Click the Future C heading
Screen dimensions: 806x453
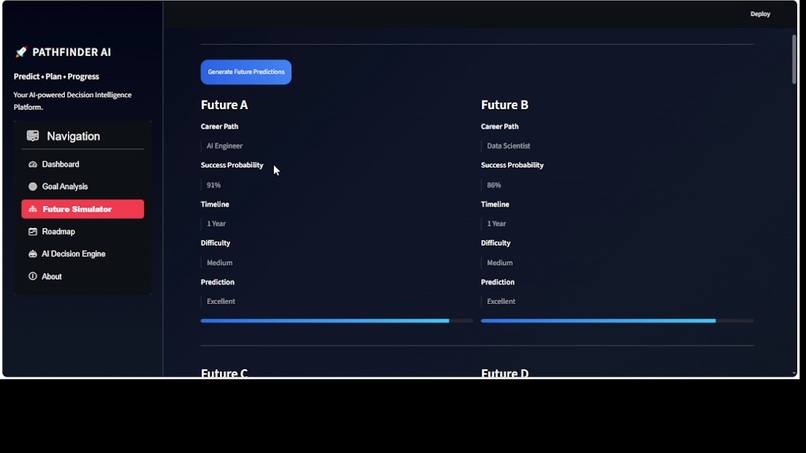pyautogui.click(x=224, y=373)
